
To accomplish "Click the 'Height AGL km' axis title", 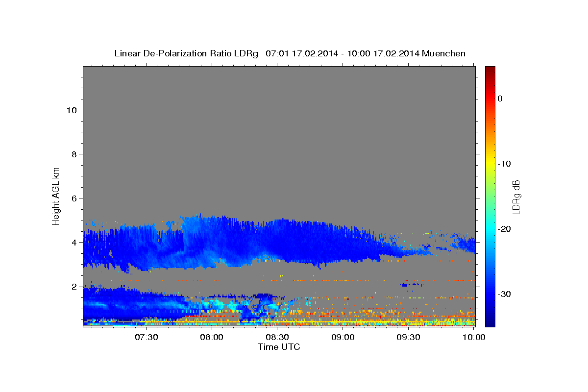I will click(56, 196).
